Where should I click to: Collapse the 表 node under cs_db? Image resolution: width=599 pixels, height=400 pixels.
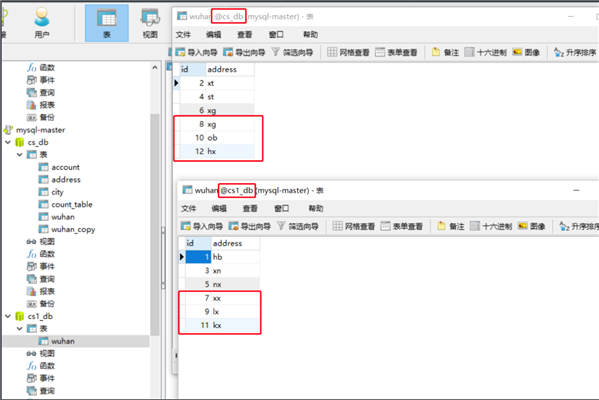click(x=20, y=155)
